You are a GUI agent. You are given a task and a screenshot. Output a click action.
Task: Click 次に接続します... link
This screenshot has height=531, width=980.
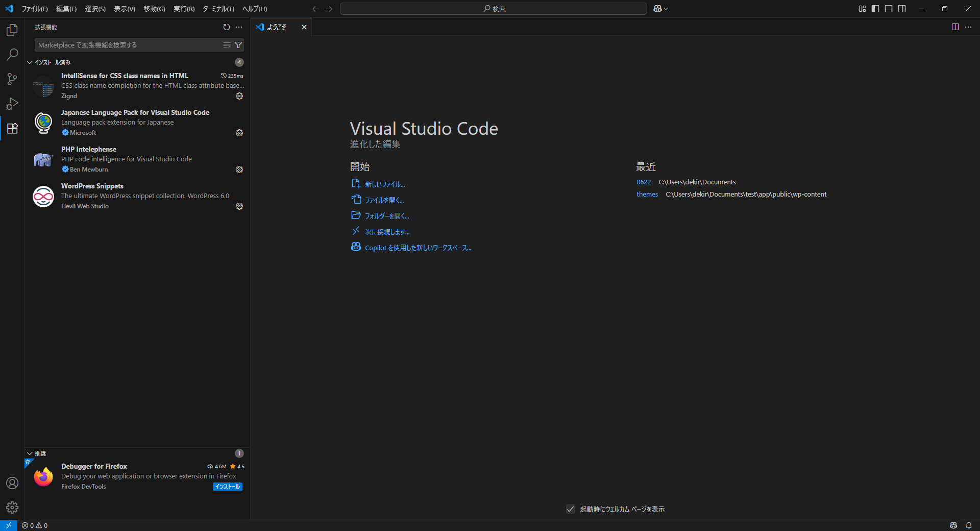tap(387, 232)
